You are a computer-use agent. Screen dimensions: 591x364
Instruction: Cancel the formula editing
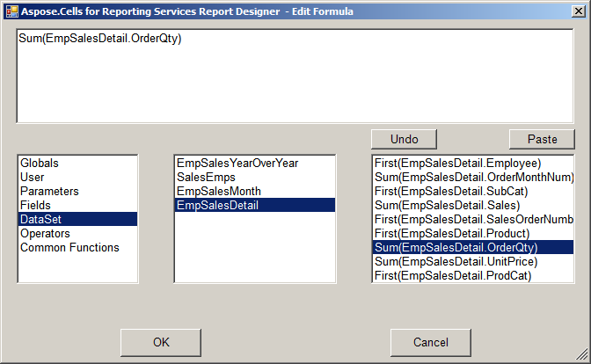click(431, 343)
